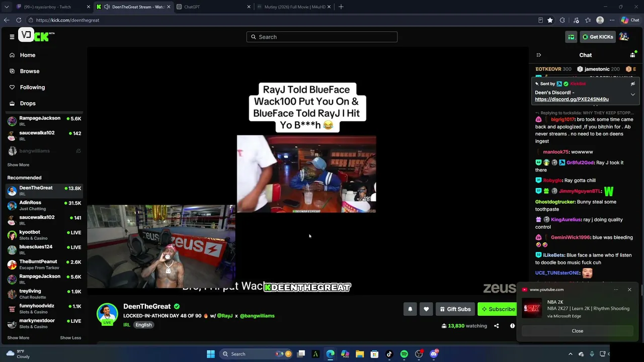Open kyootbot recommended channel
The image size is (644, 362).
pos(44,235)
